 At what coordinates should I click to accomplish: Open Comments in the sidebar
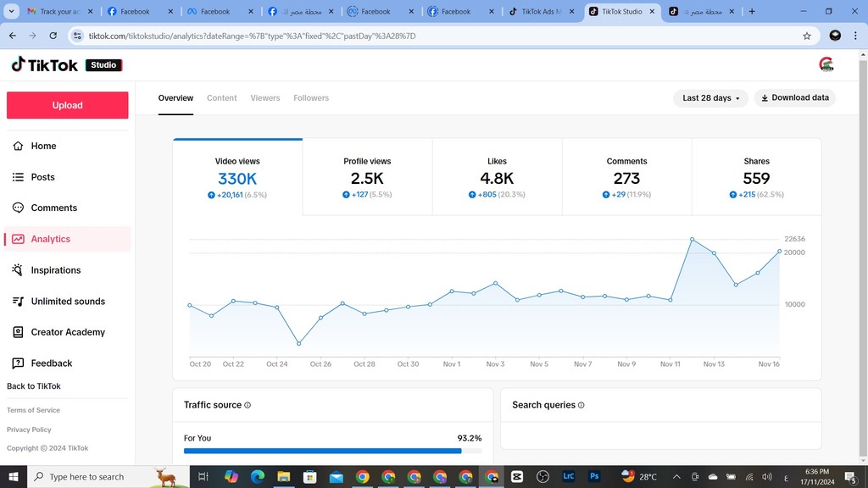pyautogui.click(x=68, y=208)
